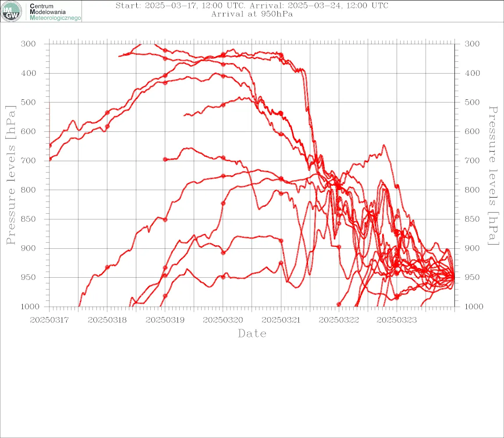This screenshot has width=504, height=438.
Task: Click the right axis 800 label
Action: (472, 190)
